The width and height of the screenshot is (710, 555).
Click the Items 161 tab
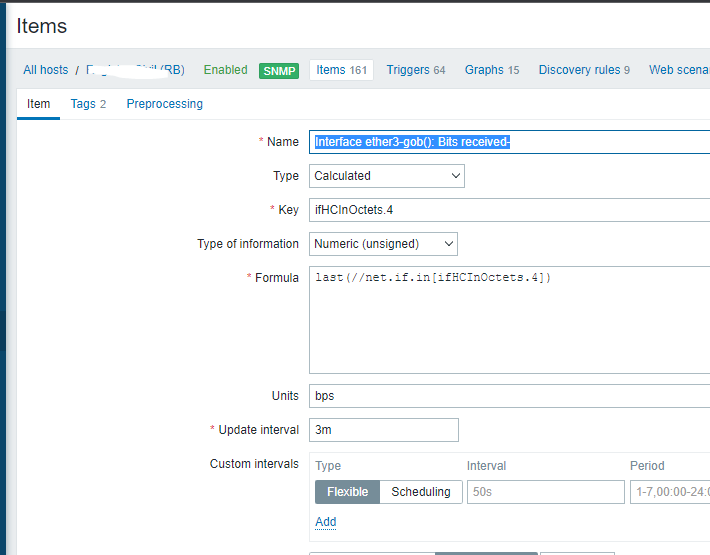tap(341, 70)
